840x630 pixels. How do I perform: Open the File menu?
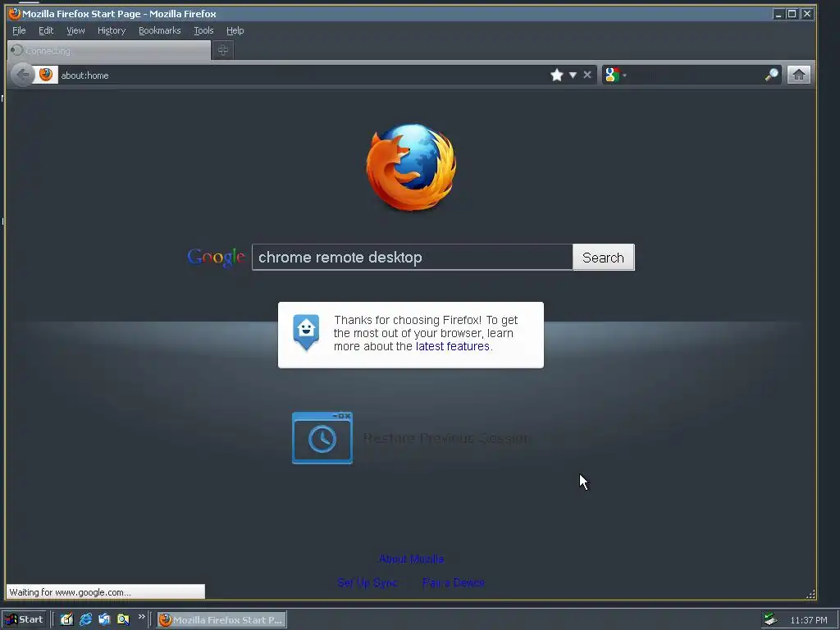19,30
